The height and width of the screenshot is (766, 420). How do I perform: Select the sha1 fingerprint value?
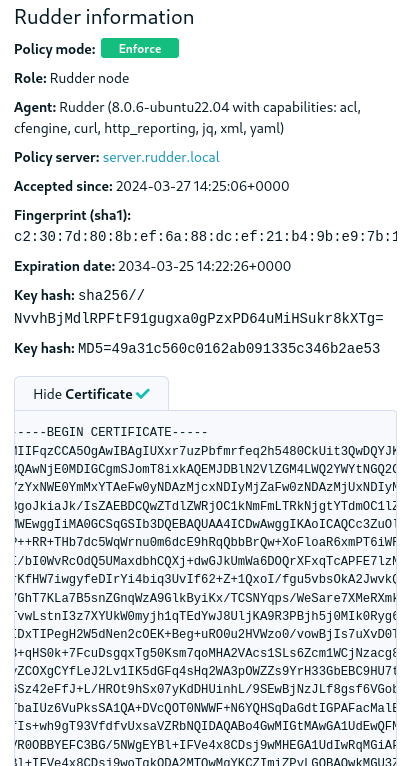(x=206, y=236)
